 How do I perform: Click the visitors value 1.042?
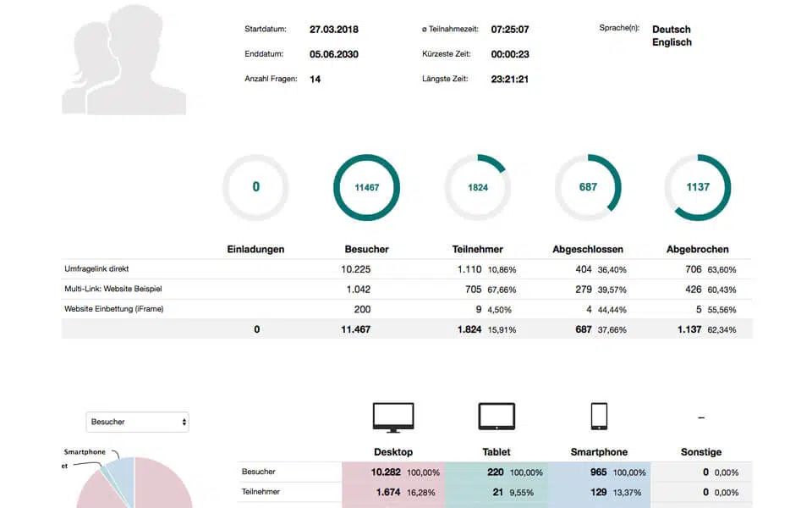359,290
